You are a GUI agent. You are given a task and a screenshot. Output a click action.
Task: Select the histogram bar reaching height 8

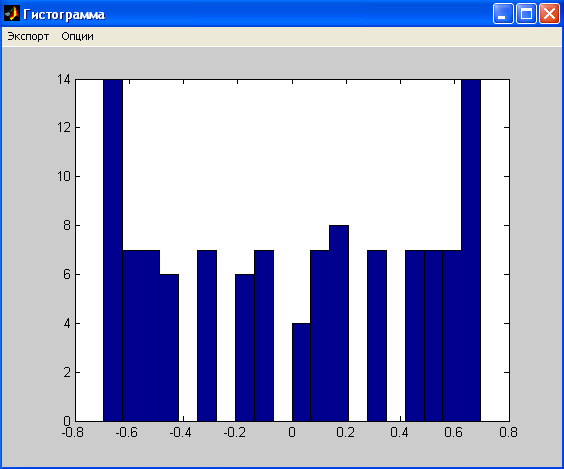339,323
